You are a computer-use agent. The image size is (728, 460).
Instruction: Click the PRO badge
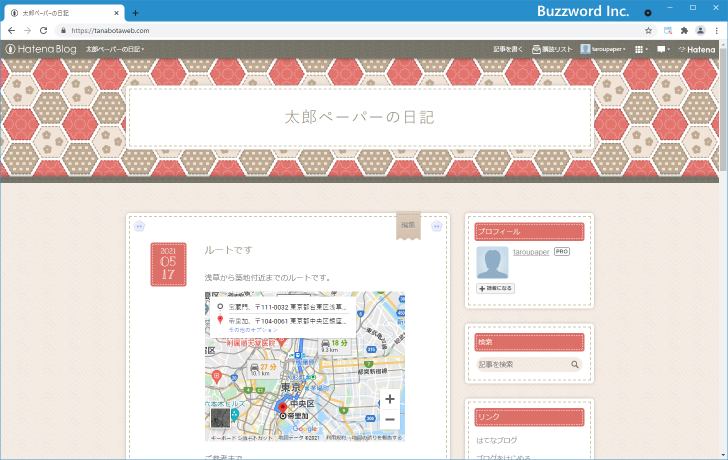[x=562, y=252]
